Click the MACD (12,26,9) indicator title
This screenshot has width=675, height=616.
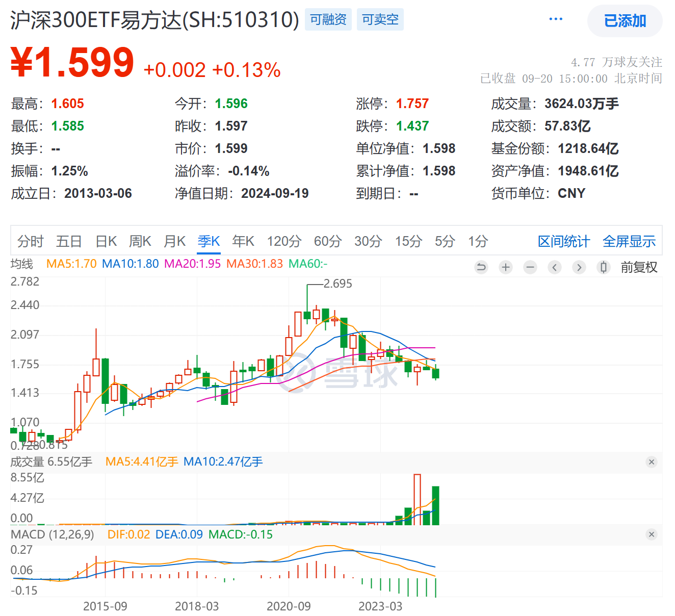53,534
